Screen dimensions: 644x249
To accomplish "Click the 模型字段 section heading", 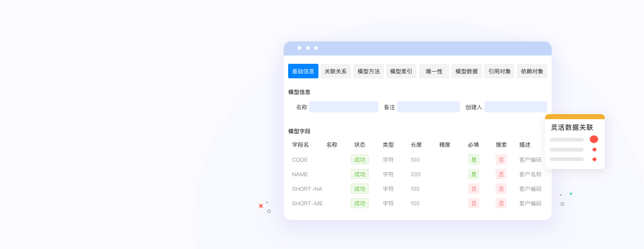I will click(x=299, y=131).
